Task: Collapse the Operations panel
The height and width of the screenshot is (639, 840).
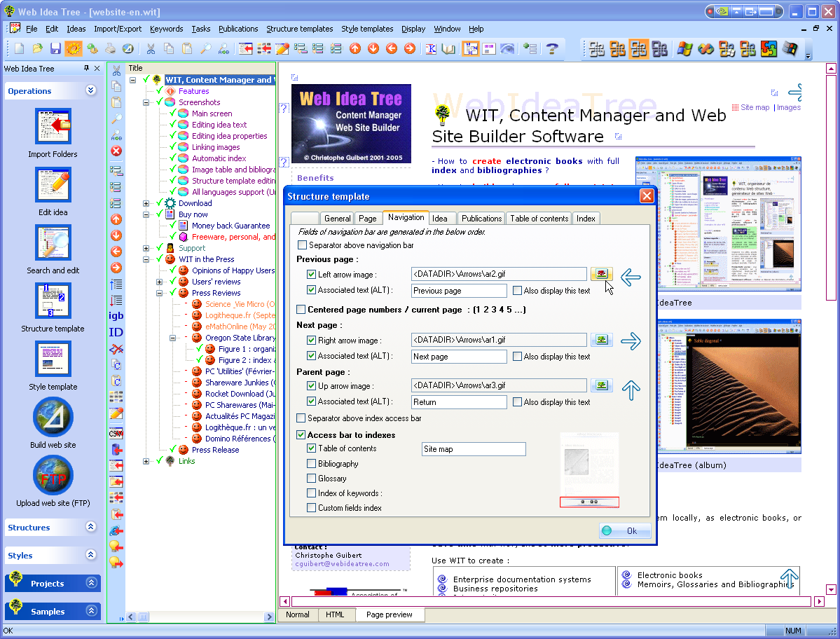Action: (x=90, y=90)
